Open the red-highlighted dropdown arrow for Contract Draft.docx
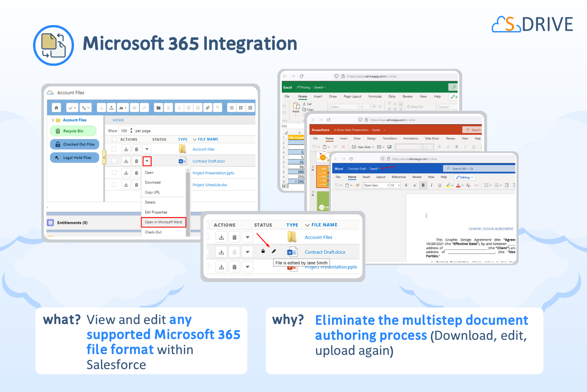Screen dimensions: 587x392 (147, 161)
